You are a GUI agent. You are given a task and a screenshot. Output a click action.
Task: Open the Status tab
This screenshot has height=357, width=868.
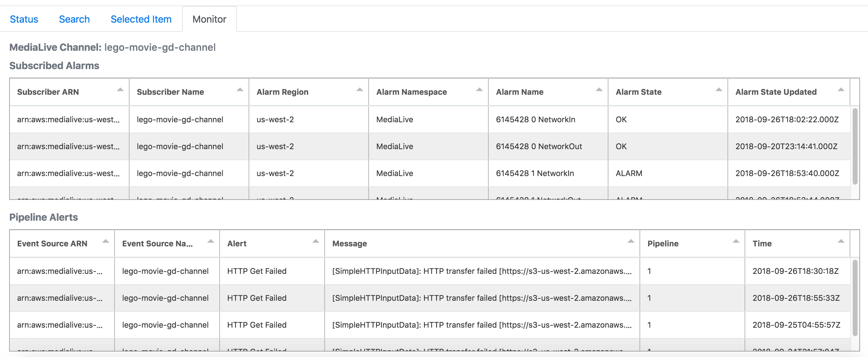pyautogui.click(x=24, y=19)
